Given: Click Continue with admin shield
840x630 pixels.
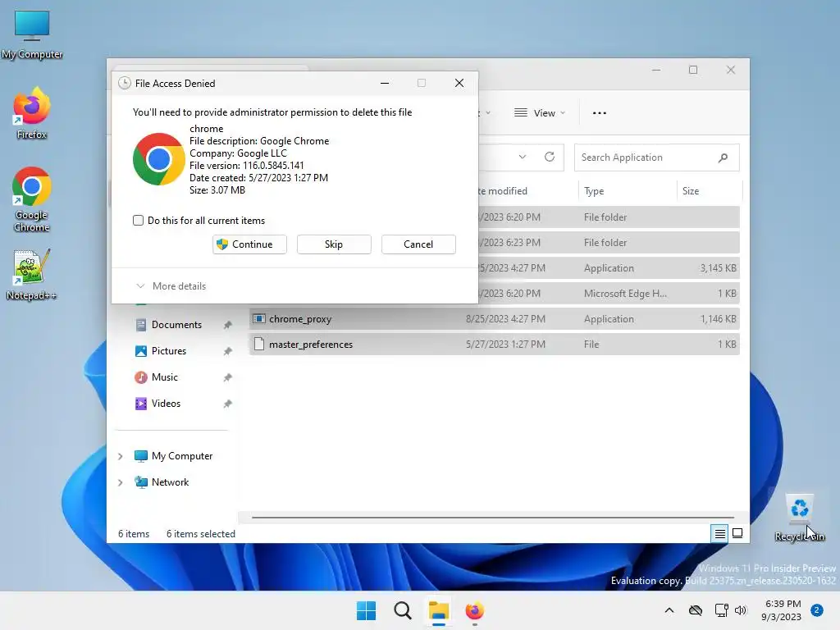Looking at the screenshot, I should pyautogui.click(x=249, y=244).
